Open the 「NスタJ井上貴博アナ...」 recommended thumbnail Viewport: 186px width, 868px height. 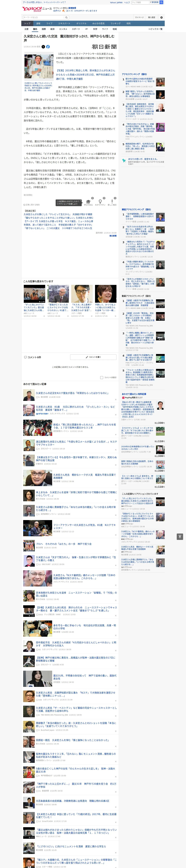(82, 294)
